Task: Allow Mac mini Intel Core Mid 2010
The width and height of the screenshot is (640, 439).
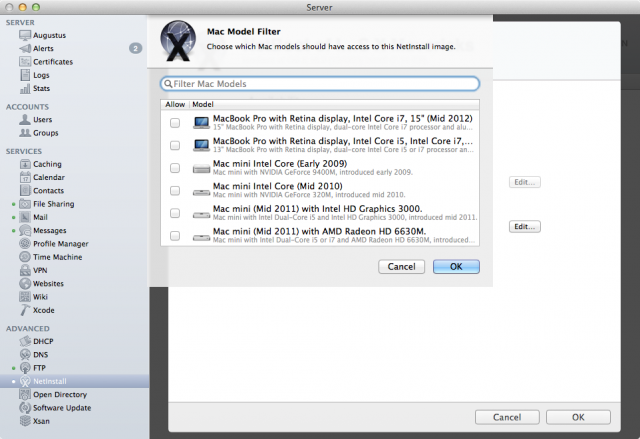Action: click(x=175, y=191)
